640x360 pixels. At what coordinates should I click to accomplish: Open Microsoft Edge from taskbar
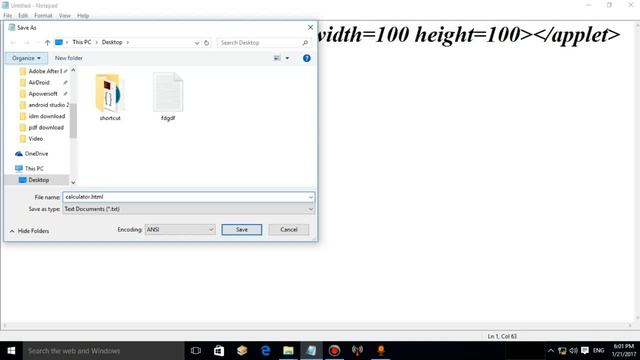(x=265, y=351)
